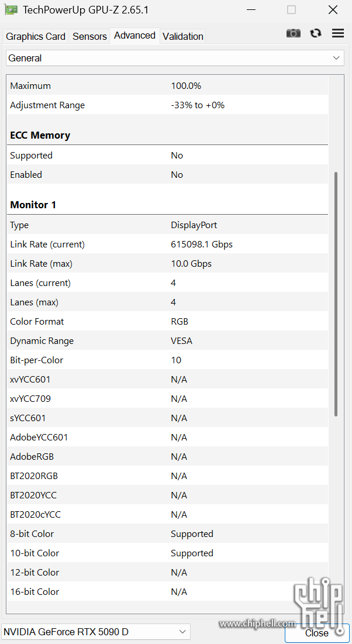The image size is (352, 644).
Task: Select the 8-bit Color row label
Action: (x=32, y=534)
